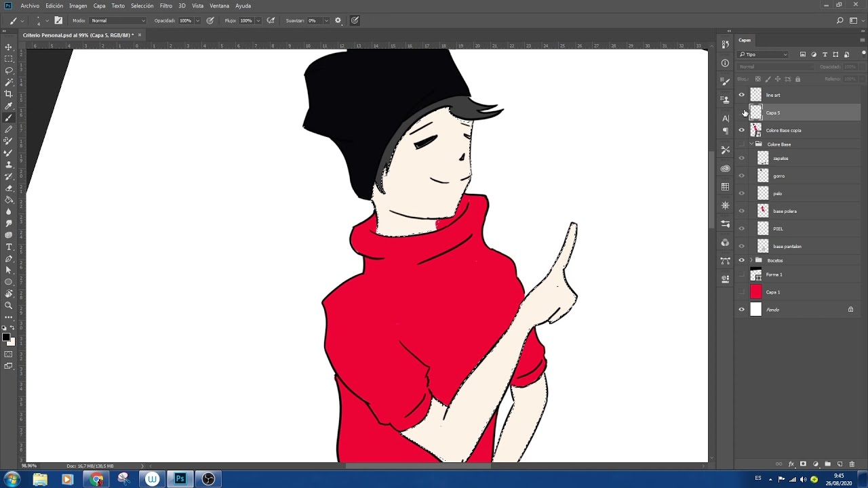Select the Zoom tool
Viewport: 868px width, 488px height.
[9, 306]
